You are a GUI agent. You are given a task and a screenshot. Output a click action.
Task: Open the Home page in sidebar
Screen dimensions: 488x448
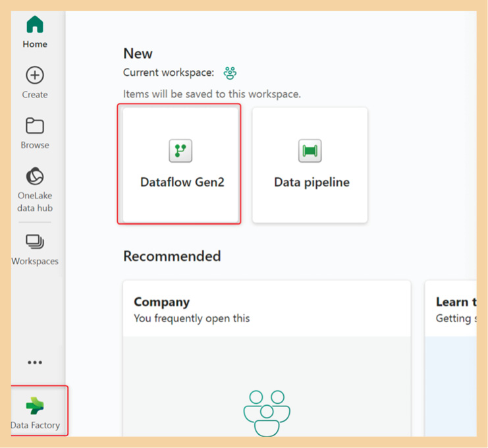pos(35,32)
